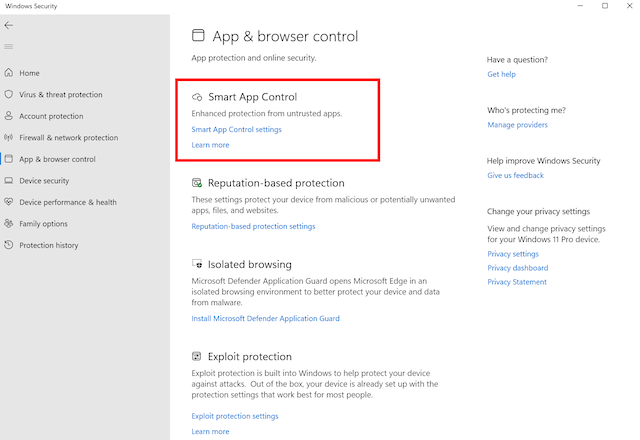Click the Family options icon
The image size is (640, 440).
point(9,224)
